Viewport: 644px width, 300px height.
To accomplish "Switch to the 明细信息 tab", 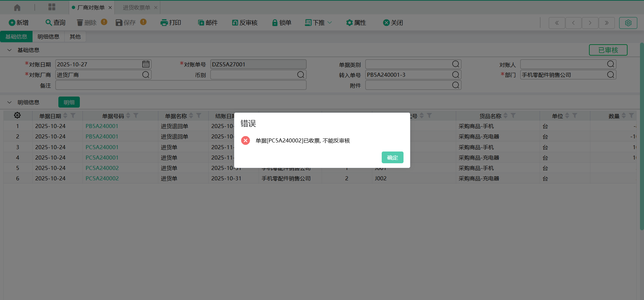I will pyautogui.click(x=48, y=37).
